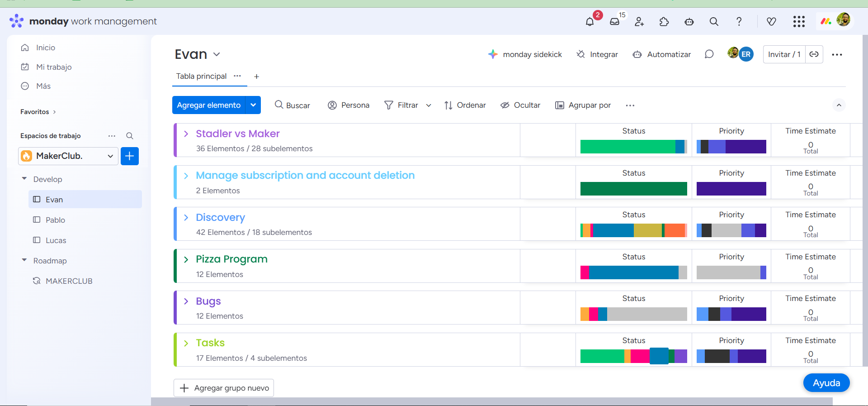Click the search magnifier in top bar
Screen dimensions: 868x406
coord(714,21)
